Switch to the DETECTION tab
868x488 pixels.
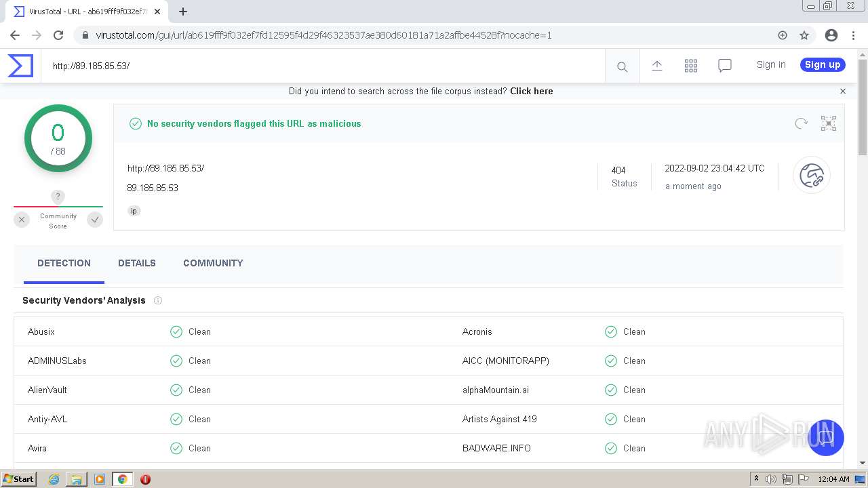(64, 263)
